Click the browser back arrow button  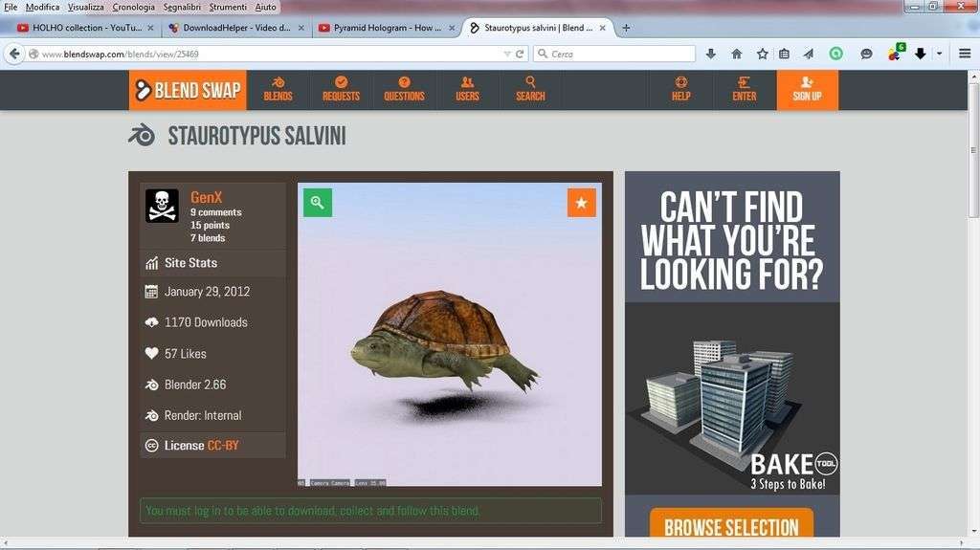(14, 54)
